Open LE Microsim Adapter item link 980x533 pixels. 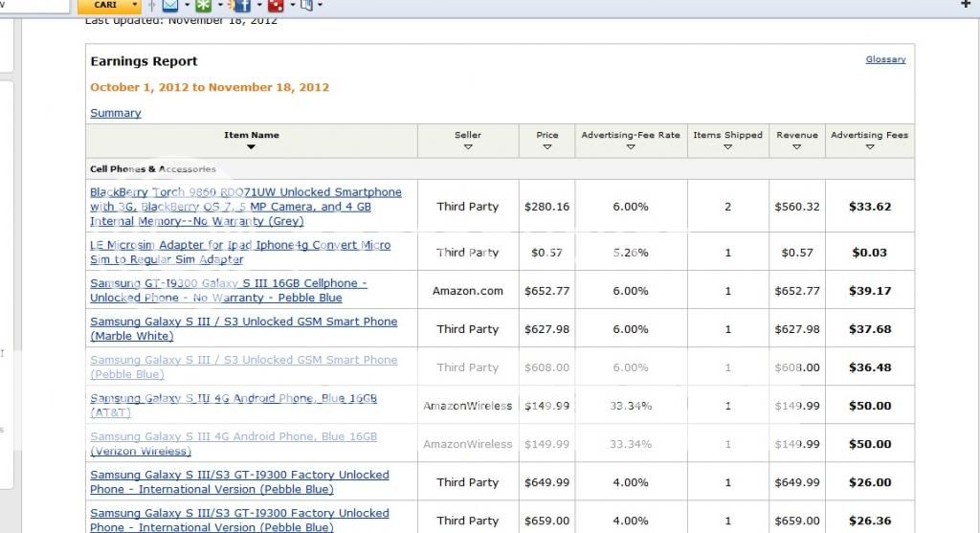[x=240, y=253]
